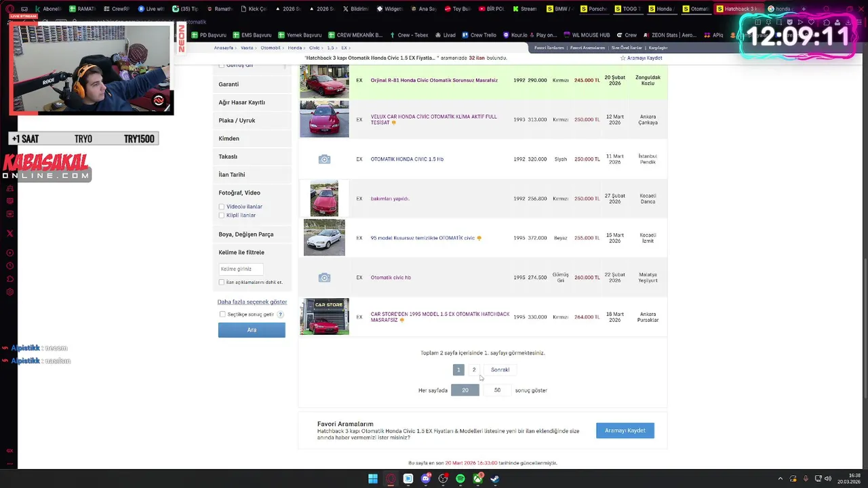Expand the Garanti filter section
Viewport: 868px width, 488px height.
(252, 84)
